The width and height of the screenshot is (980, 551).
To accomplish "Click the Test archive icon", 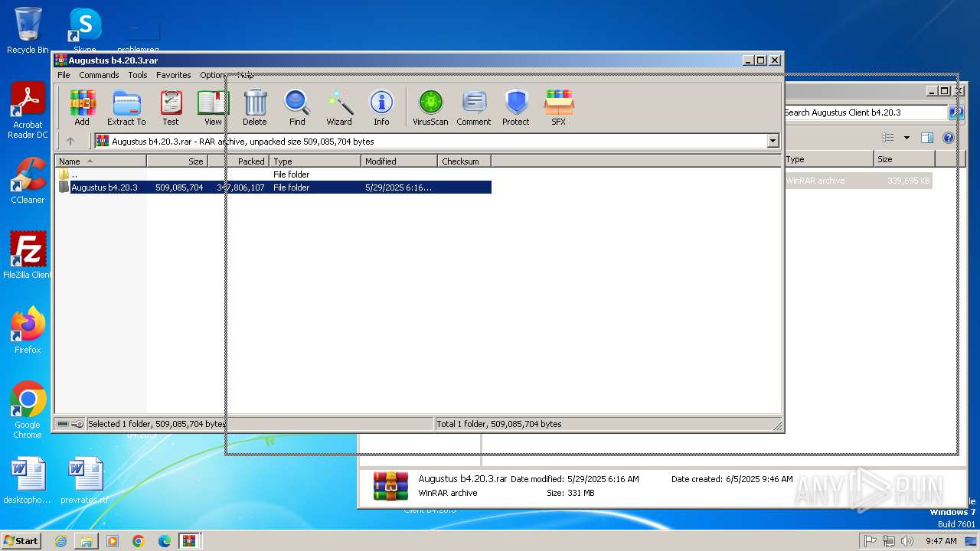I will pos(171,107).
